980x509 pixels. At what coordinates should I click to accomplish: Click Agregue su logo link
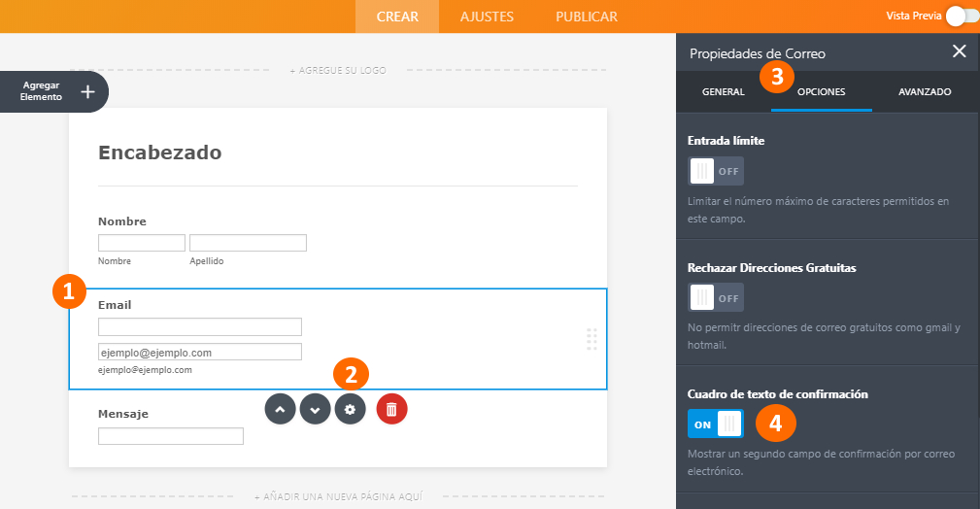tap(337, 71)
